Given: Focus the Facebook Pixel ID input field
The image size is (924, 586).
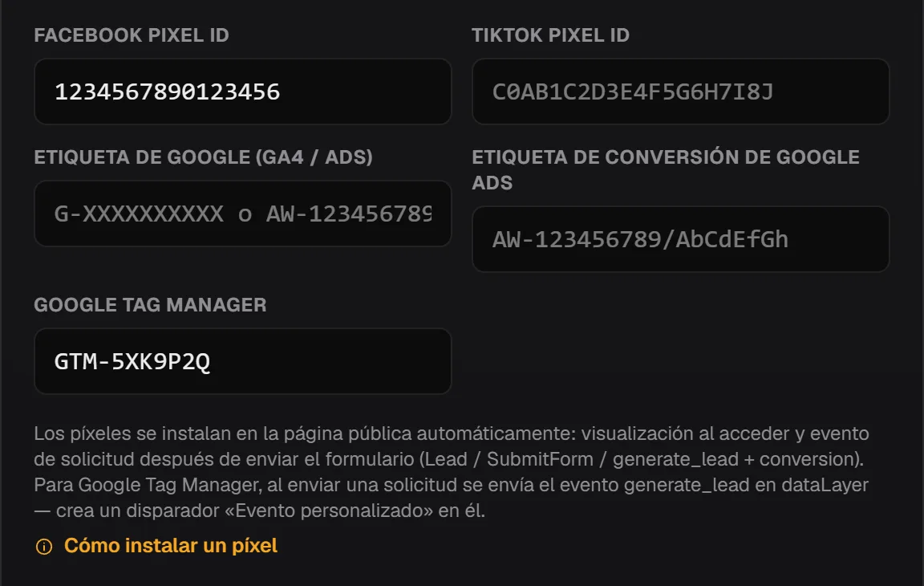Looking at the screenshot, I should coord(243,92).
